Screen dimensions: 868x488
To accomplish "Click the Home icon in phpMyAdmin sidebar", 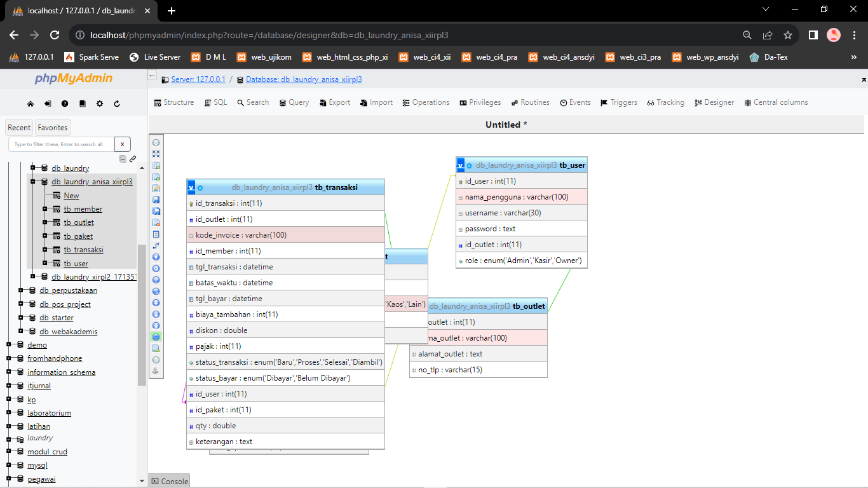I will [31, 104].
